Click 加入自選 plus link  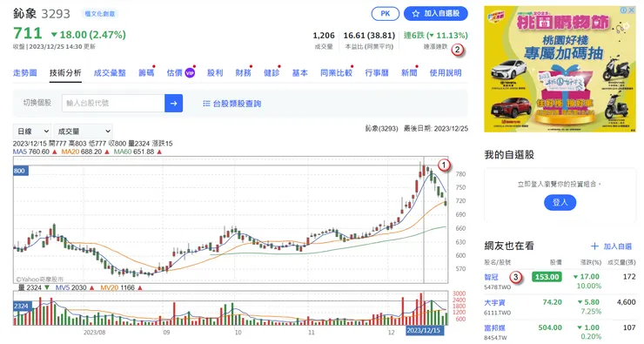(611, 246)
